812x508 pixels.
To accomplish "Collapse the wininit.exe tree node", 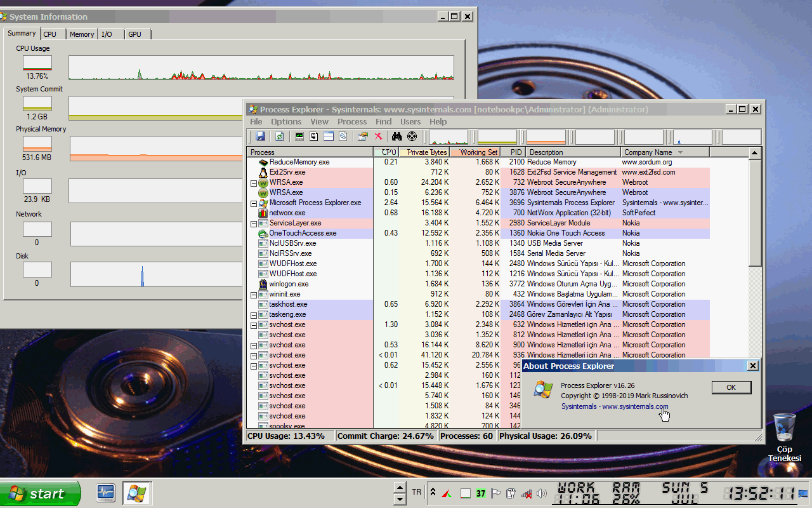I will (x=254, y=295).
